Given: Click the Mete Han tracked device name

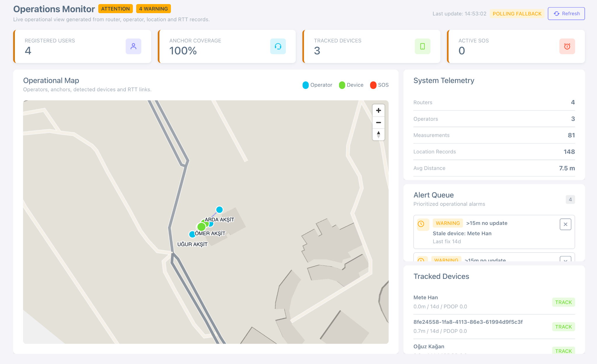Looking at the screenshot, I should (x=426, y=297).
